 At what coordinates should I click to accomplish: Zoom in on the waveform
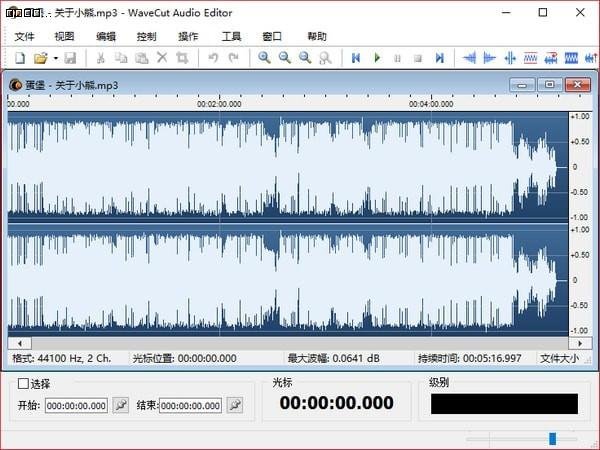click(264, 58)
